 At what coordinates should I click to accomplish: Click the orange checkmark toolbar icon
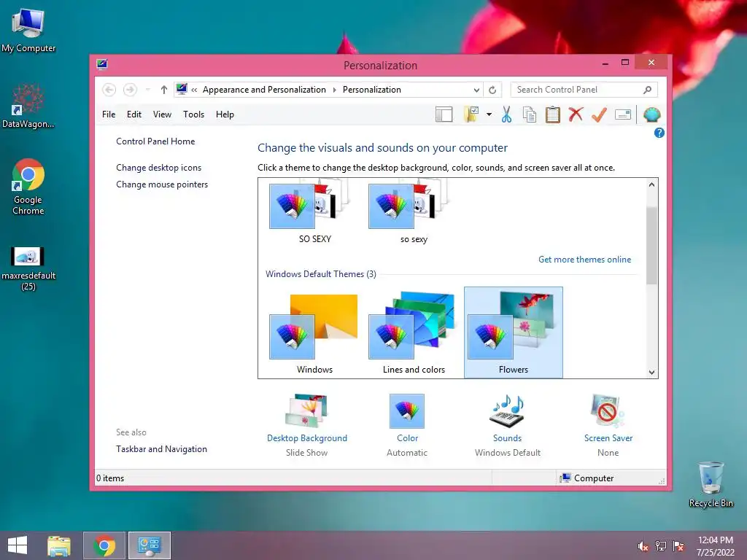coord(599,114)
